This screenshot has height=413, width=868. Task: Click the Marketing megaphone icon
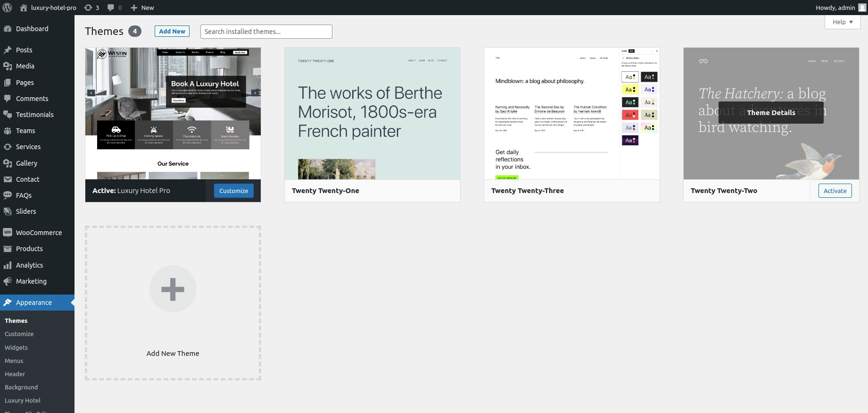click(8, 281)
